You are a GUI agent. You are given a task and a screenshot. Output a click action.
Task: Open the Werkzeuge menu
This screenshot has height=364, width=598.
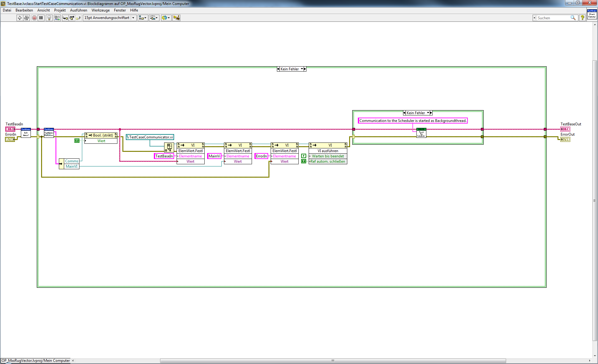coord(100,10)
